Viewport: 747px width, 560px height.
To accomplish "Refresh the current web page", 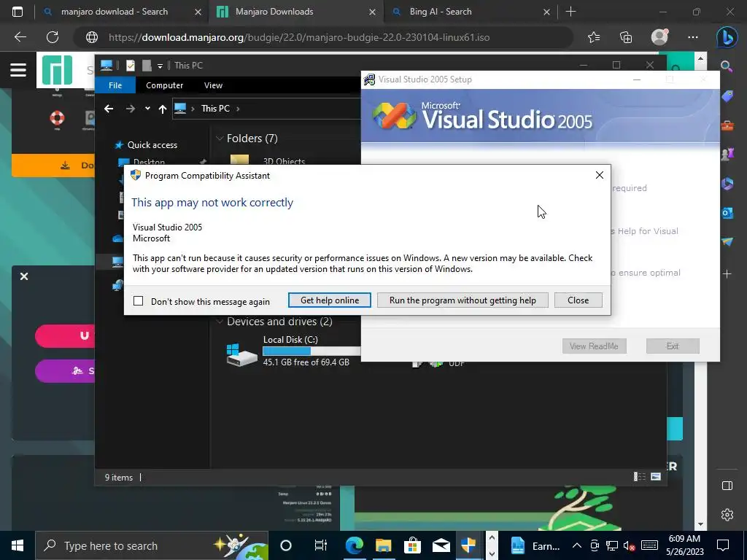I will [53, 37].
